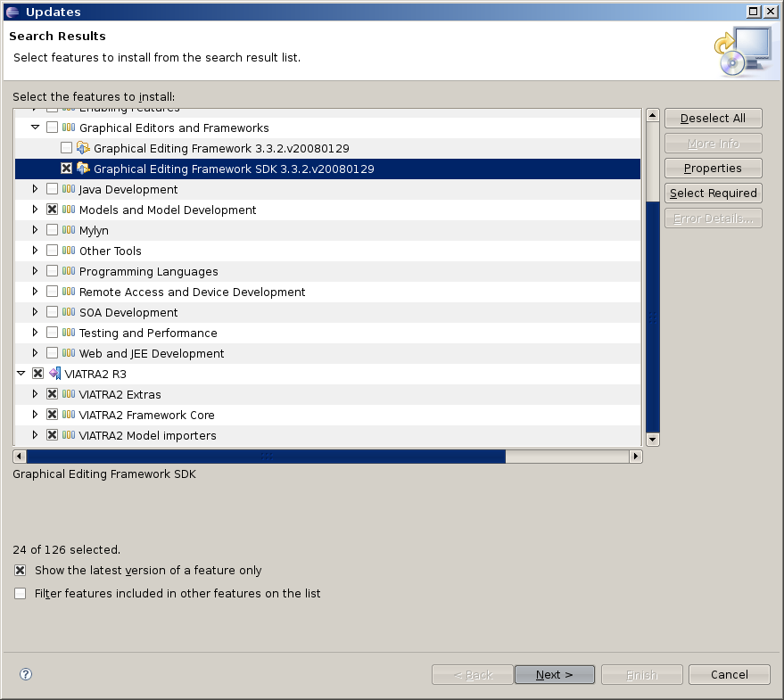Collapse Graphical Editors and Frameworks node
This screenshot has height=700, width=784.
pyautogui.click(x=35, y=127)
